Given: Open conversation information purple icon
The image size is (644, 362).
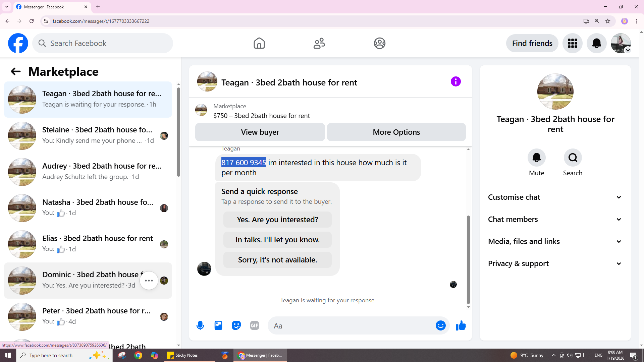Looking at the screenshot, I should point(455,81).
